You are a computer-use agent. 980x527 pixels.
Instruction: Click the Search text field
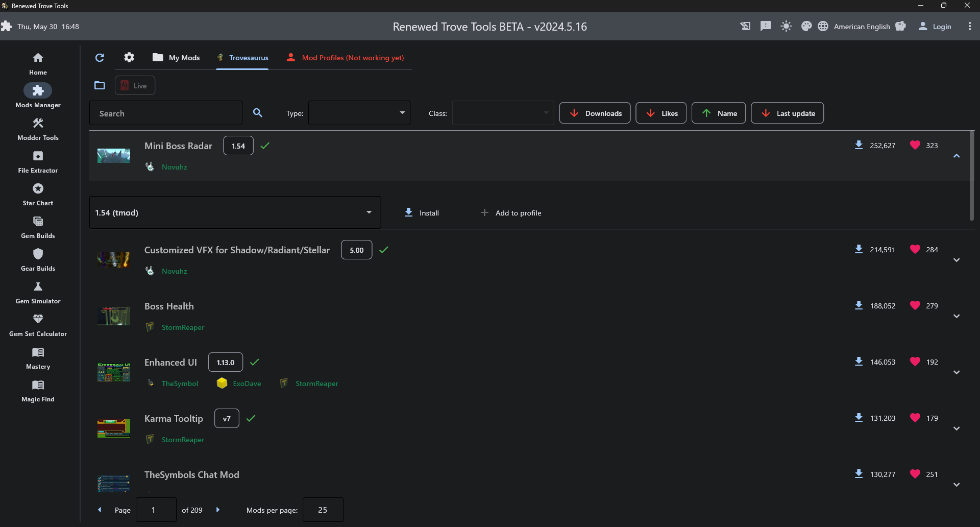point(166,113)
